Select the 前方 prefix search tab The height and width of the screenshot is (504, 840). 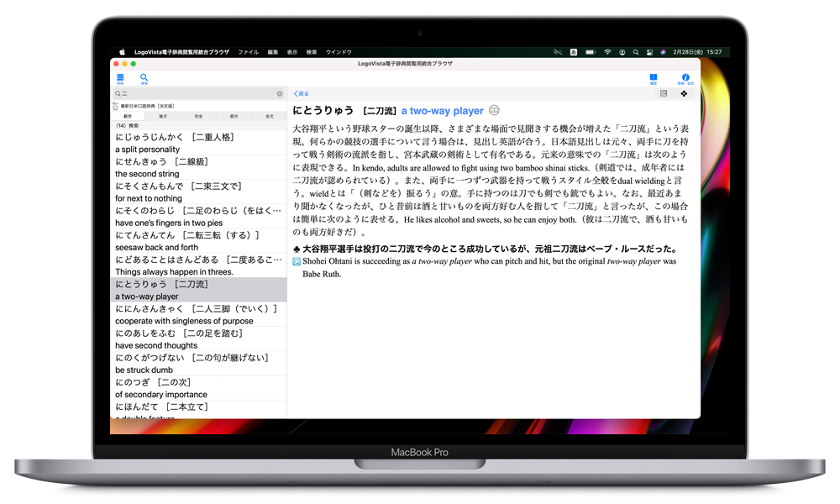128,116
